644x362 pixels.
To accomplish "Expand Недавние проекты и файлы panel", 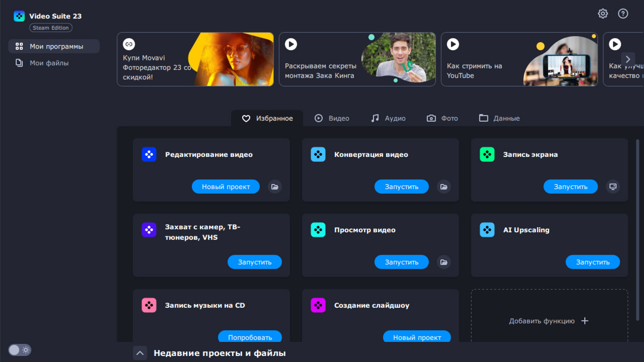I will point(140,353).
